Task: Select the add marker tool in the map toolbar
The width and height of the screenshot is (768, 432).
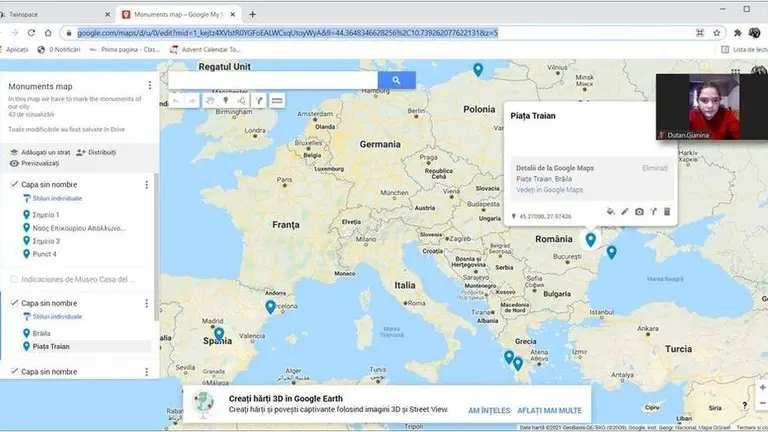Action: point(225,101)
